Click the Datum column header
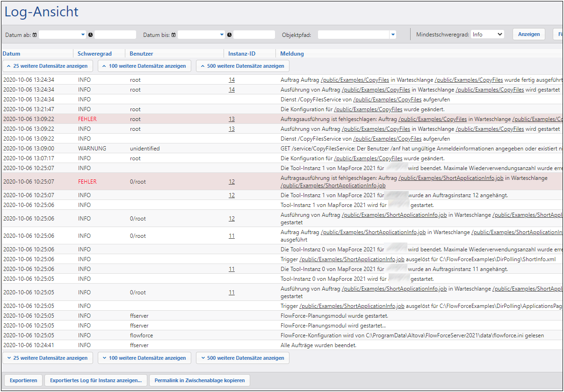 pyautogui.click(x=11, y=54)
